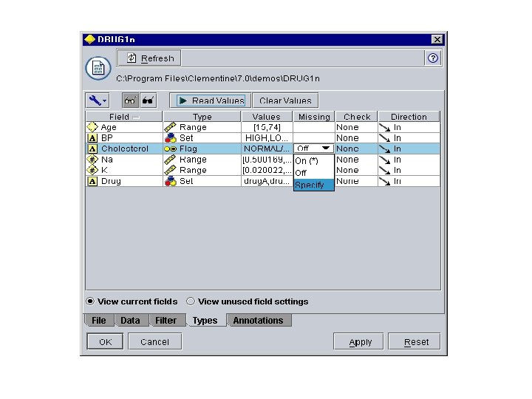Click the Check column header
This screenshot has height=399, width=532.
pos(357,117)
